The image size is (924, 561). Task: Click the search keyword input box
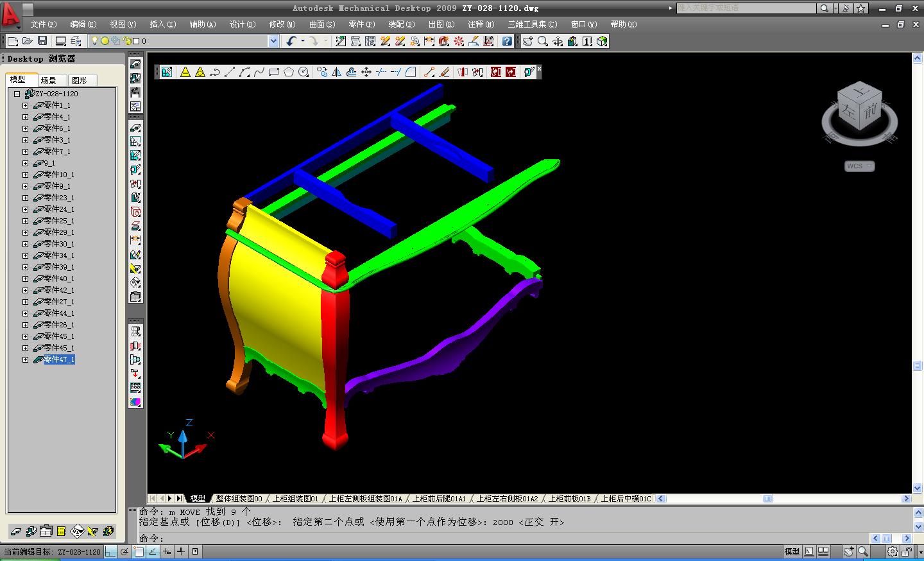tap(746, 8)
